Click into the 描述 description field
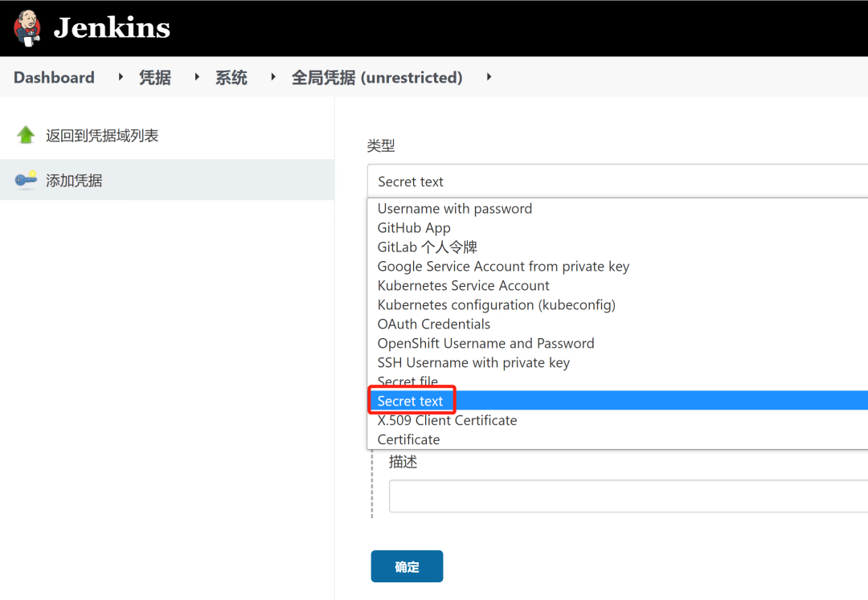The height and width of the screenshot is (600, 868). click(627, 496)
